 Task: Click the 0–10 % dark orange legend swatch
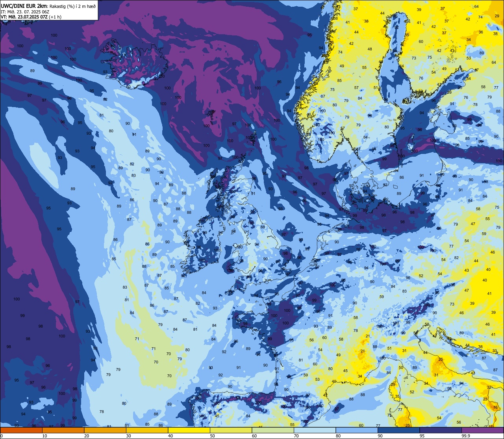click(x=21, y=430)
